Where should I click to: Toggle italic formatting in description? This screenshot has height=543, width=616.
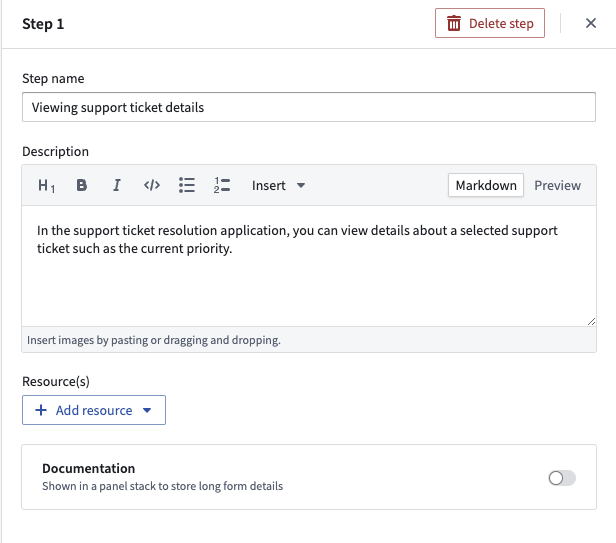coord(117,185)
